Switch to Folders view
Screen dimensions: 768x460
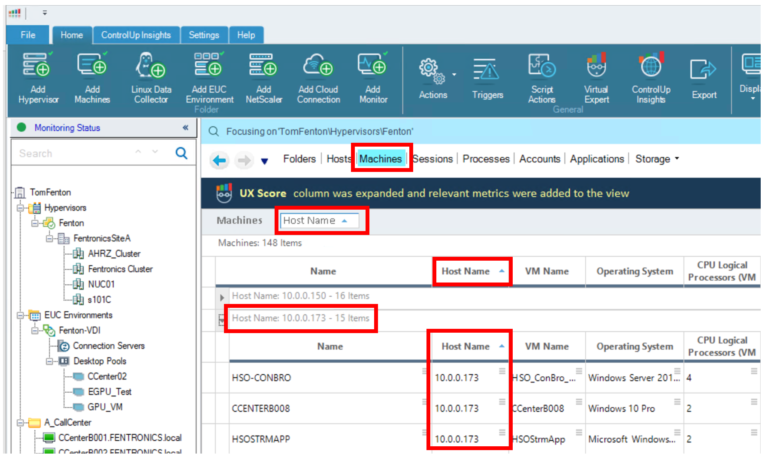pos(299,159)
